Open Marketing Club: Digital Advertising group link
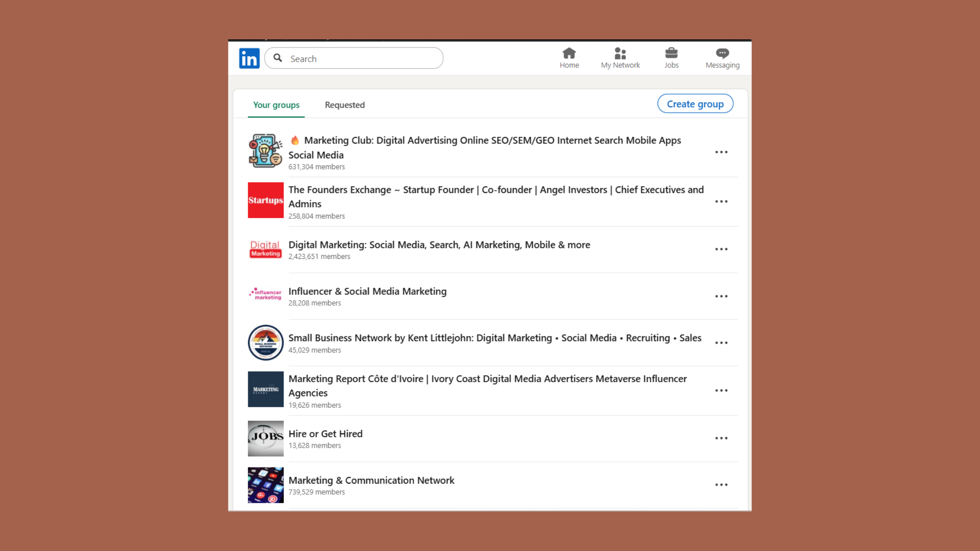 tap(485, 147)
